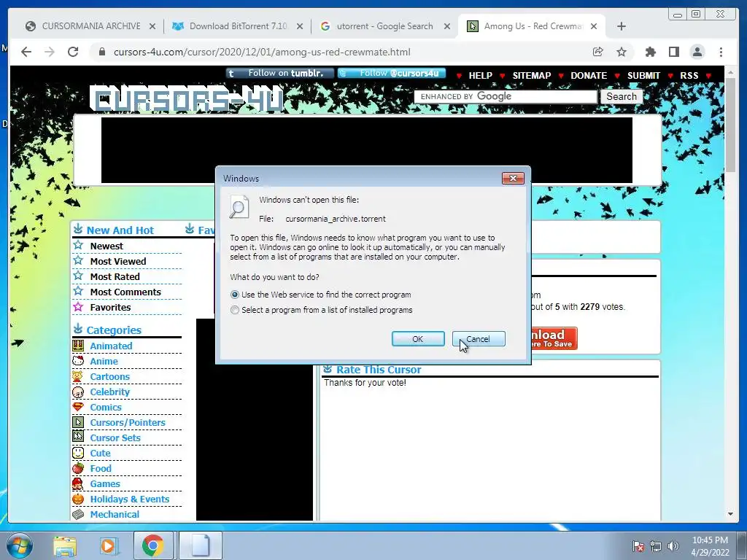
Task: Click Cancel in the Windows dialog
Action: tap(479, 339)
